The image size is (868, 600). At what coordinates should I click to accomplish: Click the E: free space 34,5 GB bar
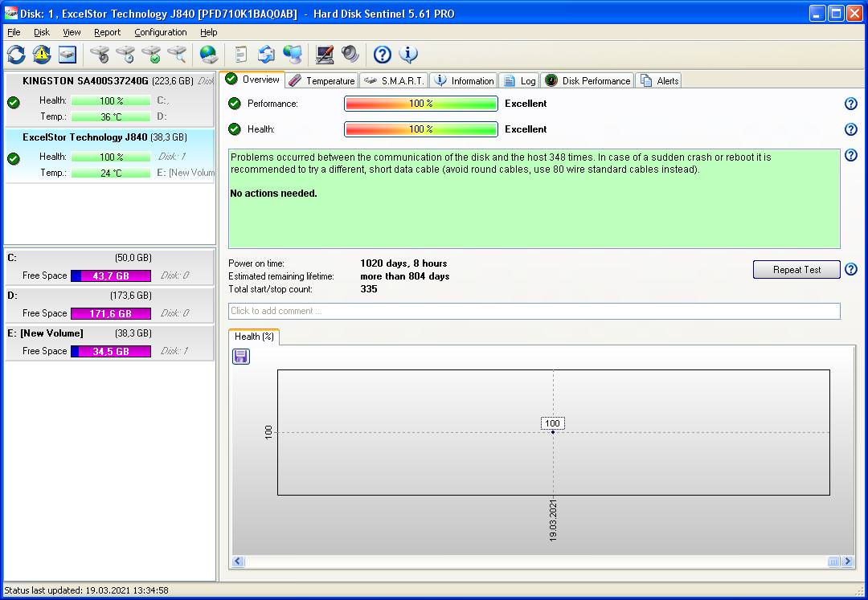(x=111, y=351)
